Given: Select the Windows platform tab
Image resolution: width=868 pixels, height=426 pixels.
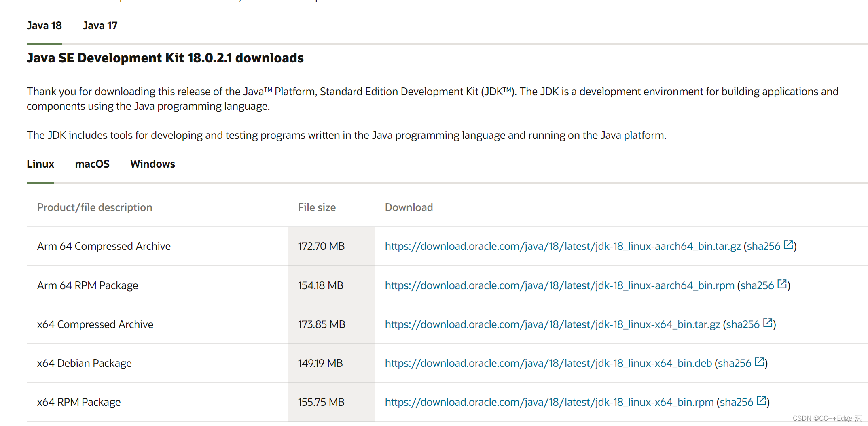Looking at the screenshot, I should [x=152, y=164].
